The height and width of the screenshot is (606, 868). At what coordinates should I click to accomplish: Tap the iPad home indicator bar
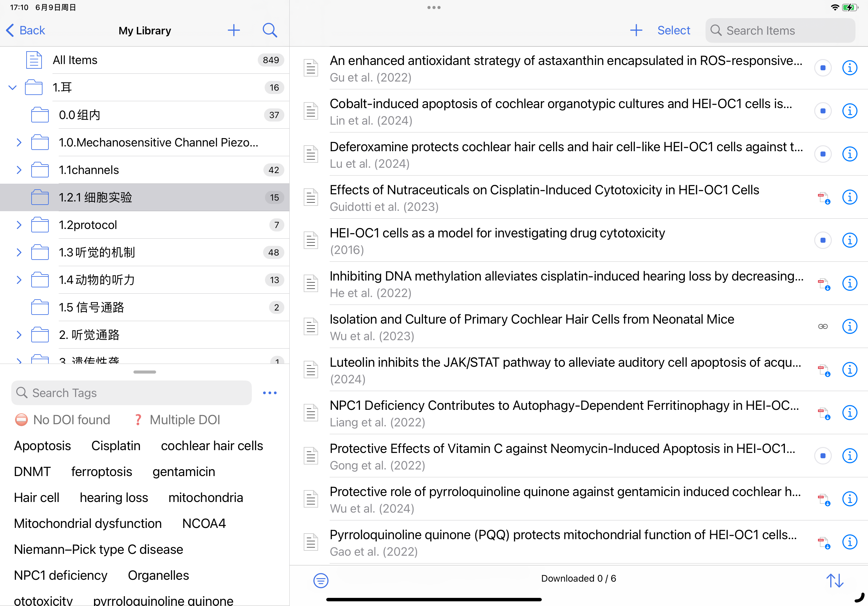(x=434, y=599)
